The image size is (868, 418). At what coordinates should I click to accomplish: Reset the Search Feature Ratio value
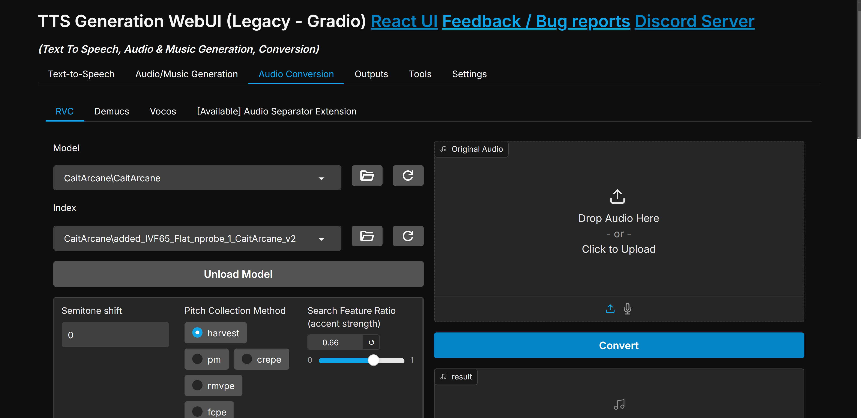(x=371, y=343)
